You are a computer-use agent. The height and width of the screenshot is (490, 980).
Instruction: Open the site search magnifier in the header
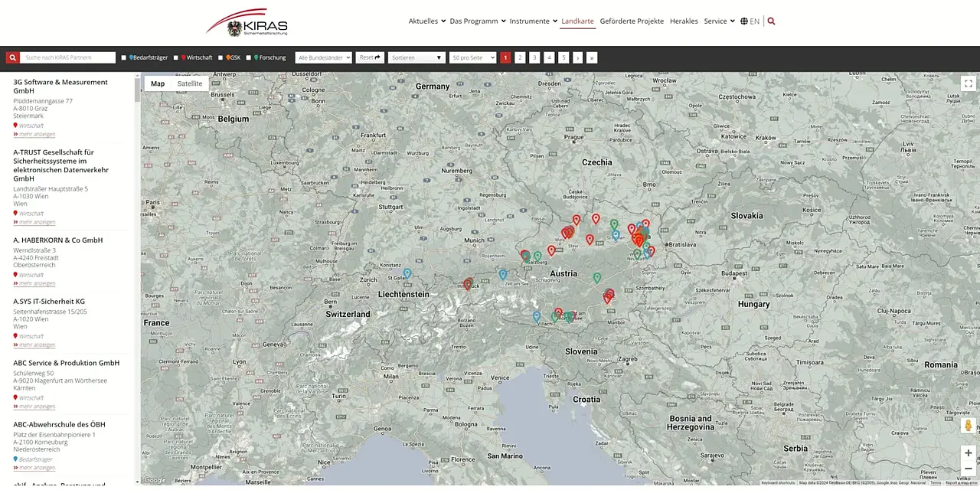pyautogui.click(x=771, y=21)
